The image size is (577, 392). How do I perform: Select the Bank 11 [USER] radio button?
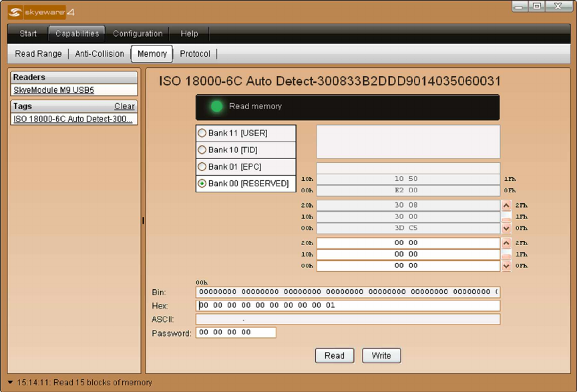(x=202, y=133)
